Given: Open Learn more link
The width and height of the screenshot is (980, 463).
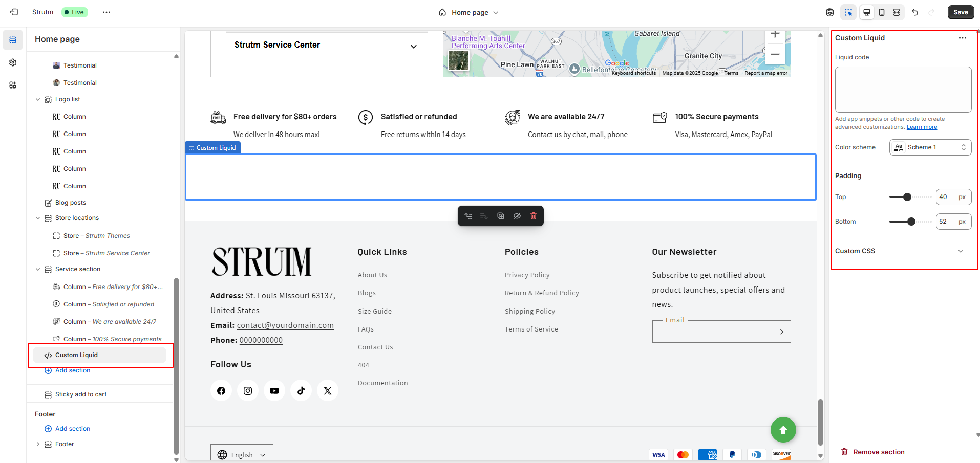Looking at the screenshot, I should tap(922, 127).
